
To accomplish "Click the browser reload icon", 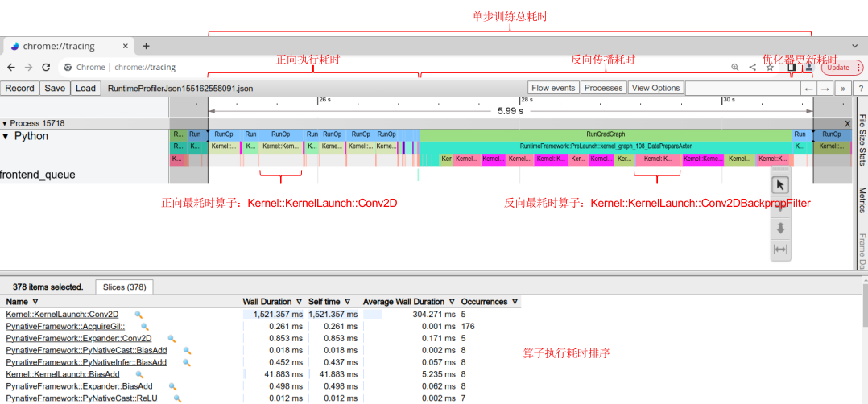I will 47,67.
